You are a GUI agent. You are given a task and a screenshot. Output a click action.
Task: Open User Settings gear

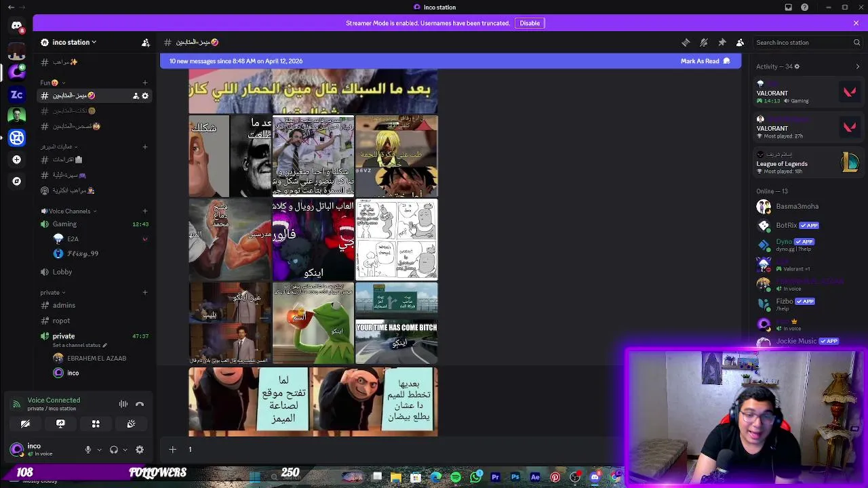tap(140, 449)
